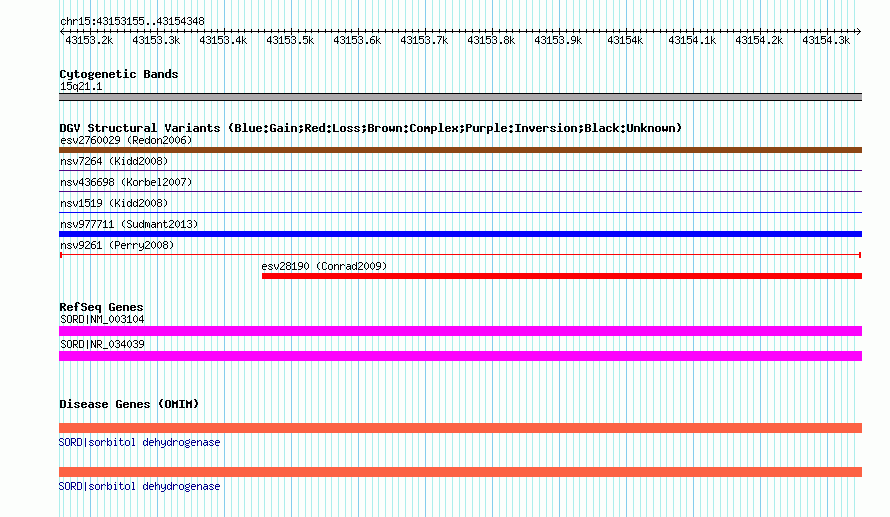Click the 43153.7k ruler position
890x517 pixels.
424,40
